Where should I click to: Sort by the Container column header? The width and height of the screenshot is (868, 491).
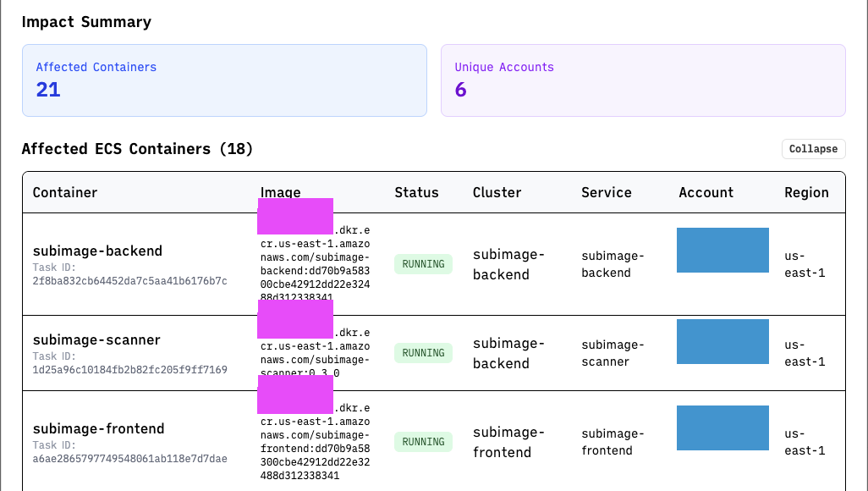[x=65, y=192]
